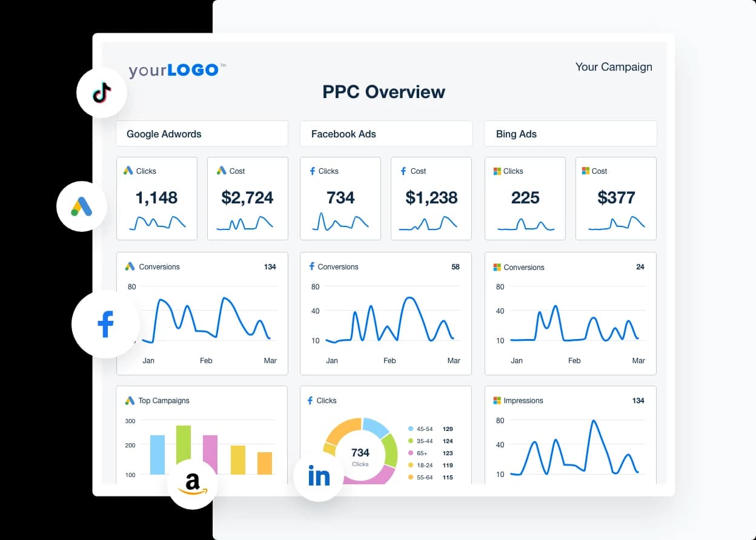This screenshot has height=540, width=756.
Task: Select the Your Campaign menu item
Action: [x=614, y=67]
